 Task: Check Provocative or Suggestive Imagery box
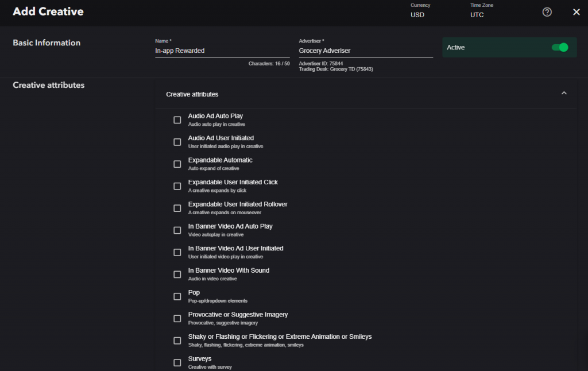coord(177,319)
